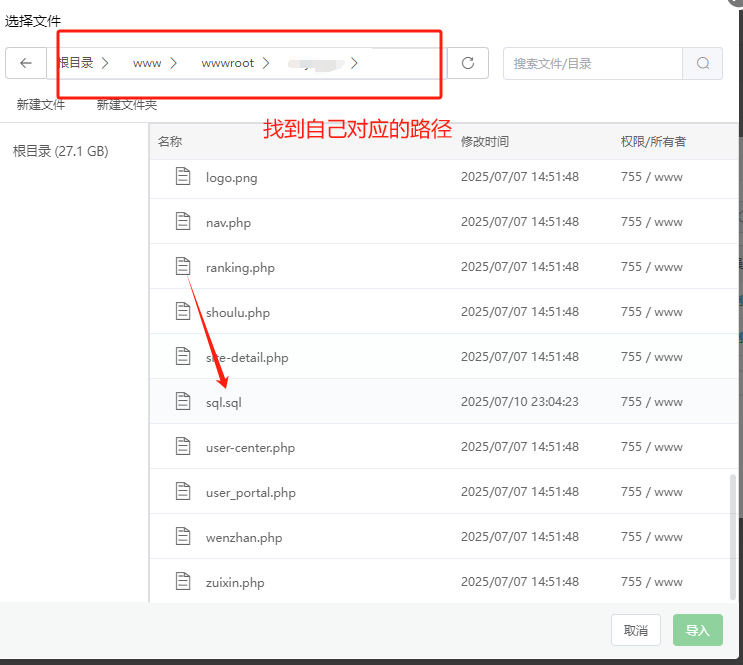Select 根目录 (27.1 GB) in sidebar
This screenshot has width=743, height=665.
(x=61, y=151)
